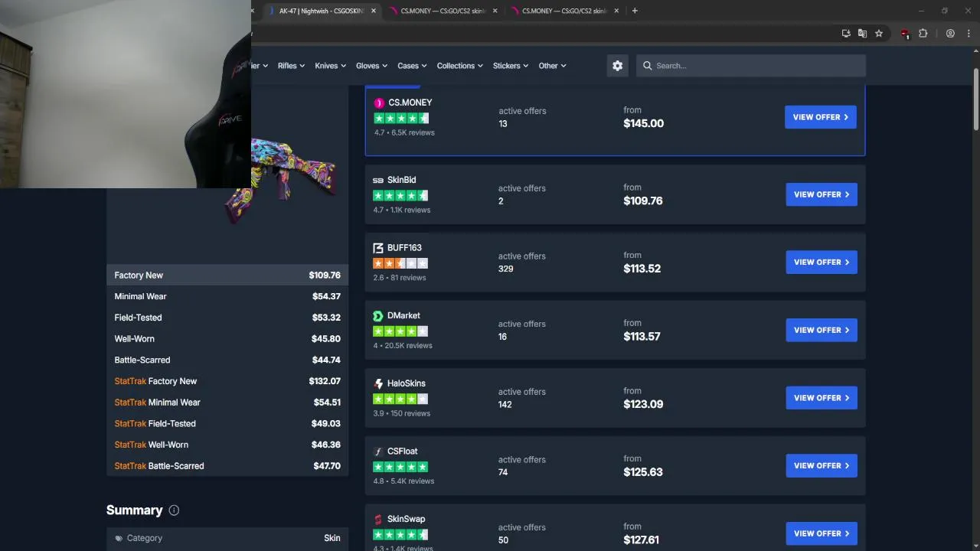This screenshot has height=551, width=980.
Task: Click the install app icon in address bar
Action: [846, 34]
